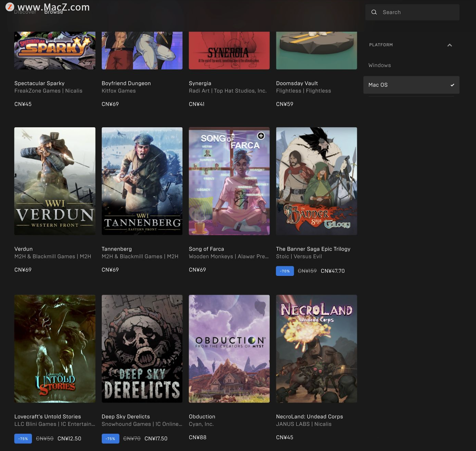Click Cyan, Inc. developer text
Viewport: 476px width, 451px height.
click(201, 424)
